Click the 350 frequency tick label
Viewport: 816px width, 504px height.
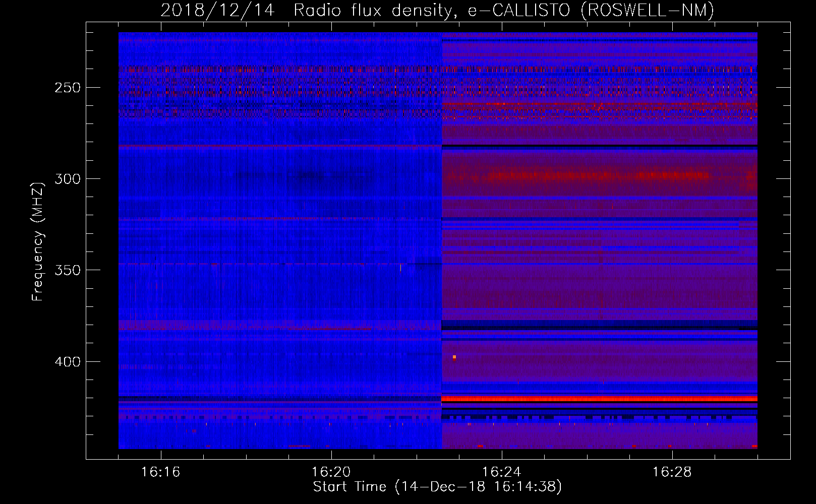(x=68, y=270)
